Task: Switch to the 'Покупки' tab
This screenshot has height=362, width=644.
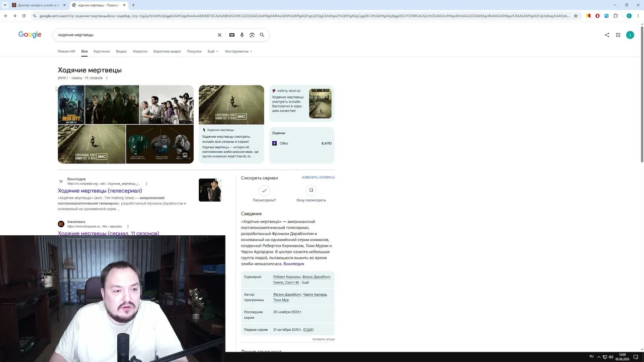Action: pyautogui.click(x=194, y=51)
